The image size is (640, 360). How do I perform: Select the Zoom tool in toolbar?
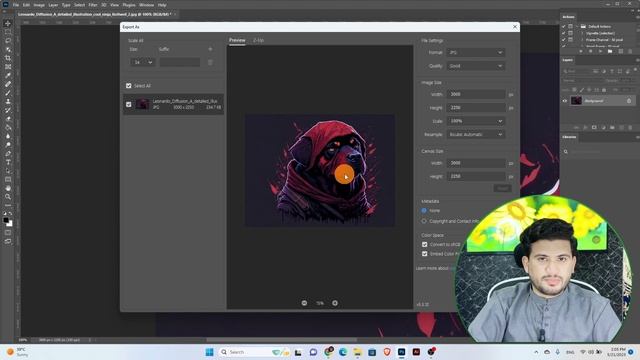(x=8, y=197)
